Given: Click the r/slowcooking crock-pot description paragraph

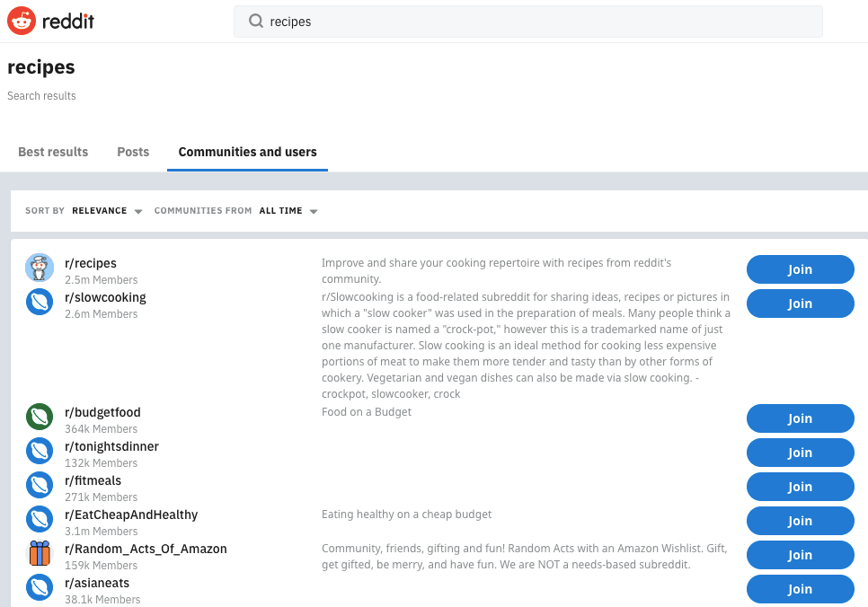Looking at the screenshot, I should click(x=526, y=346).
